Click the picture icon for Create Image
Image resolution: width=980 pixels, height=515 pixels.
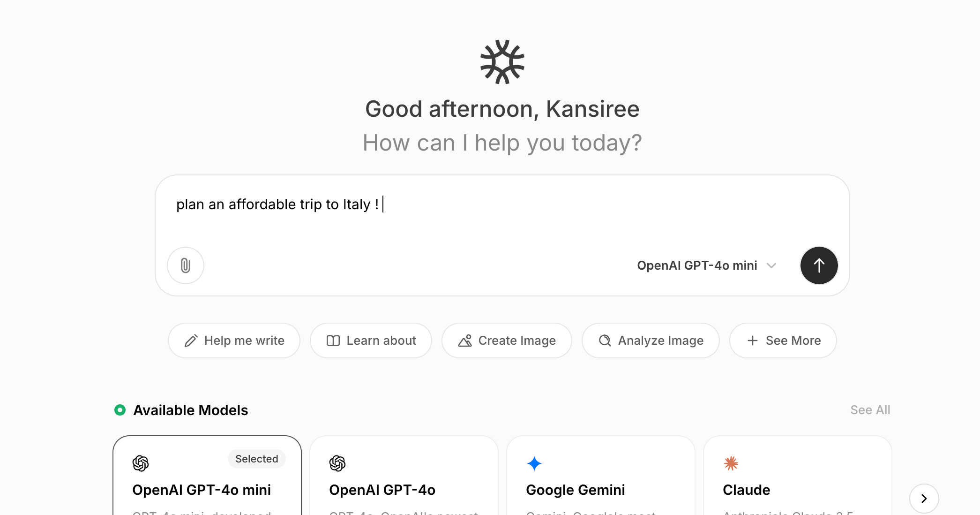465,341
